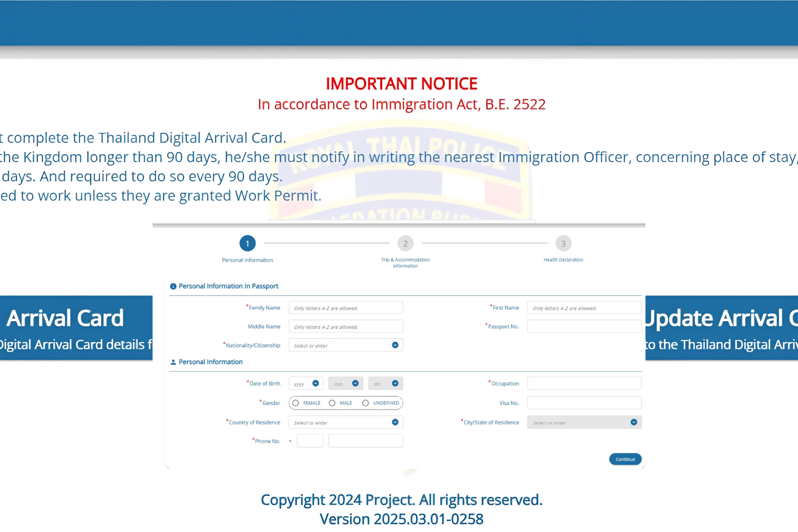The image size is (798, 532).
Task: Expand the City/State of Residence dropdown
Action: tap(584, 422)
